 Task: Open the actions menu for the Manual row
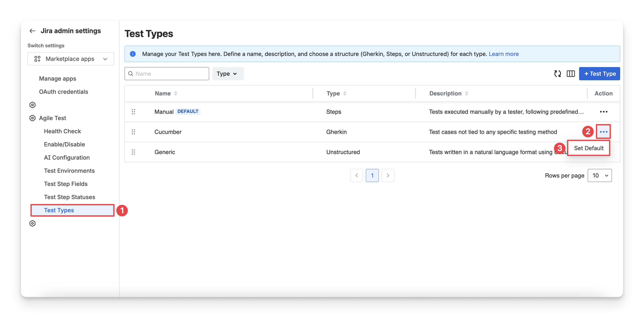[x=603, y=111]
